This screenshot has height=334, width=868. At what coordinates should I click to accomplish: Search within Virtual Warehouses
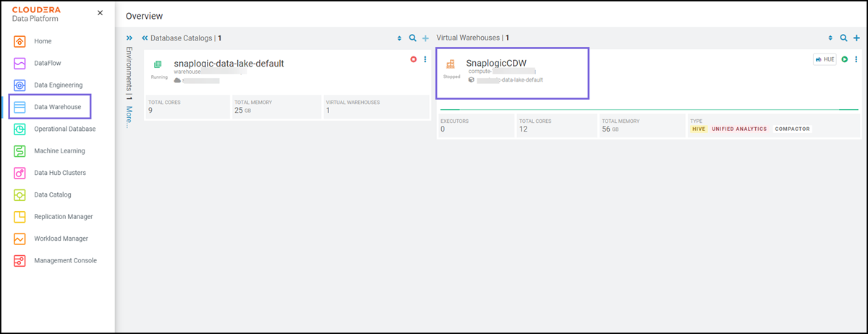pos(843,38)
